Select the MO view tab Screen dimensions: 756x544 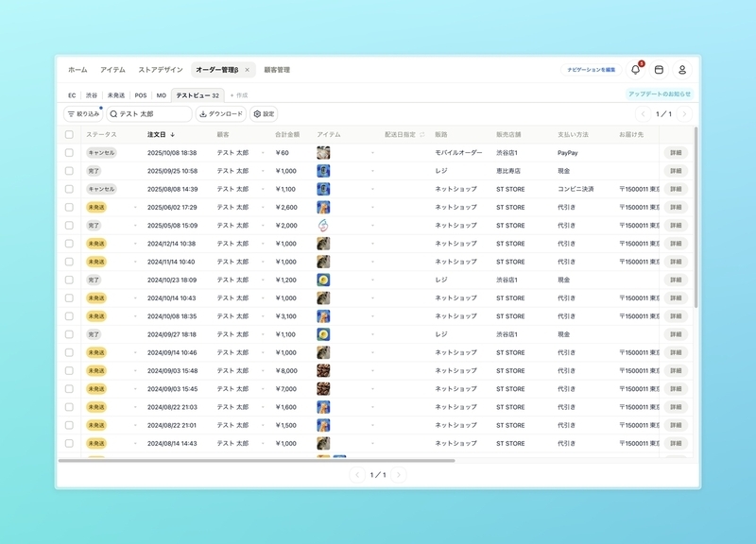point(161,95)
